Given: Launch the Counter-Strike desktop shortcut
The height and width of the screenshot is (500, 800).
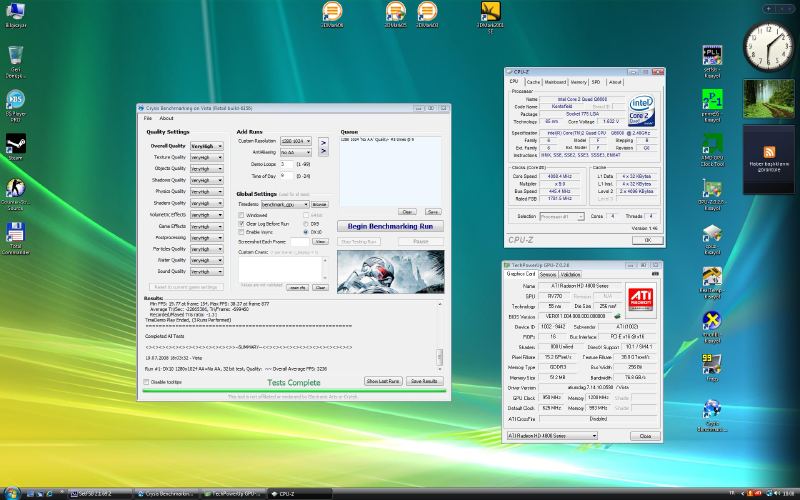Looking at the screenshot, I should pos(15,188).
